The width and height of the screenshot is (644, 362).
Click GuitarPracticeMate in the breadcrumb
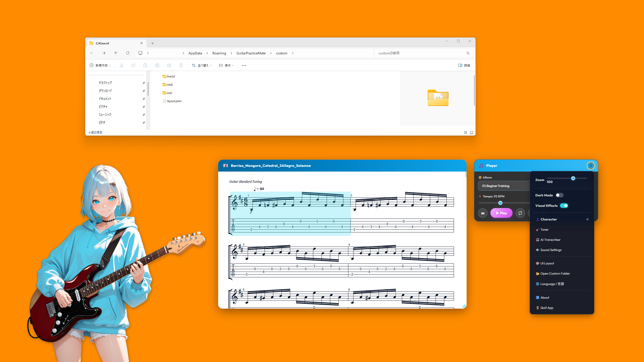click(251, 53)
